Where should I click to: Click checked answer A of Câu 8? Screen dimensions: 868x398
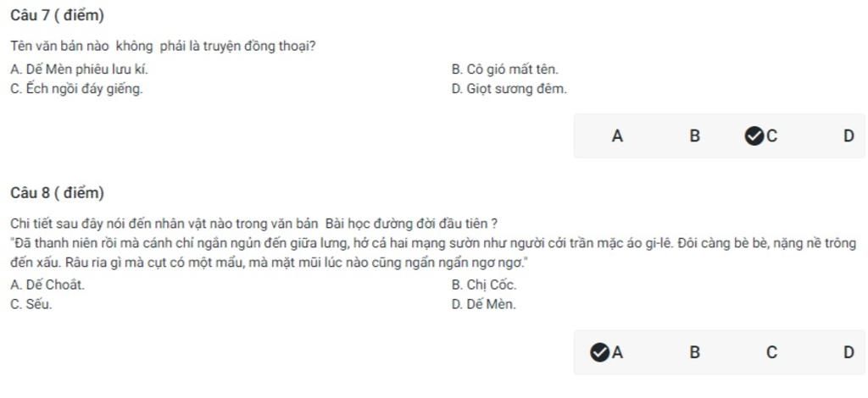tap(607, 352)
